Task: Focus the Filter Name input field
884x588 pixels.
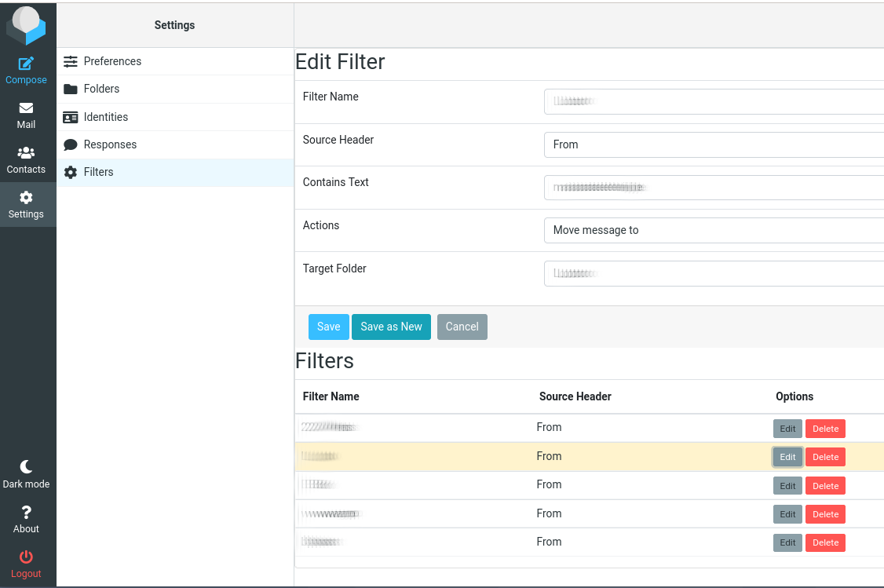Action: point(714,101)
